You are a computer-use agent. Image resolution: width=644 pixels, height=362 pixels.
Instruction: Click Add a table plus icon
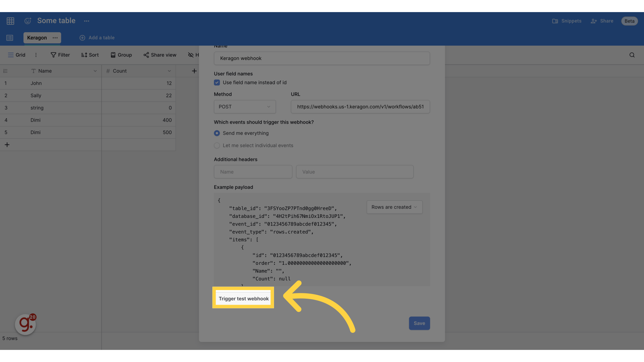[82, 38]
